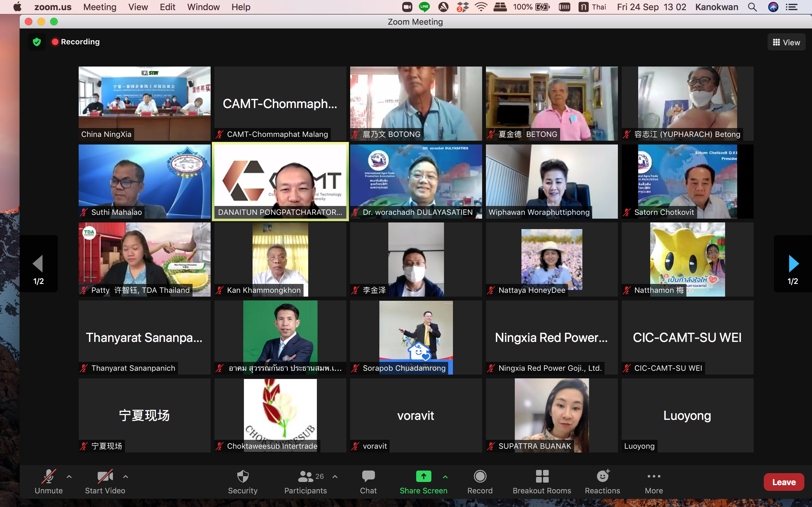Screen dimensions: 812x507
Task: Select the Wiphawan Woraphuttiphong video tile
Action: point(552,181)
